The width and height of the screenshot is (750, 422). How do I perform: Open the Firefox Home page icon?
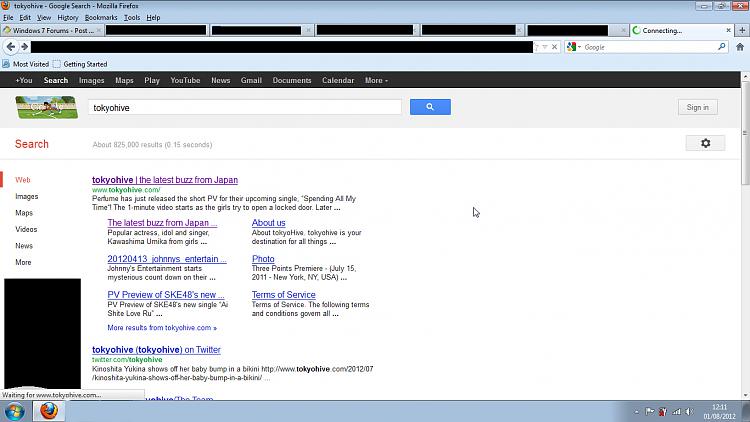pyautogui.click(x=740, y=47)
